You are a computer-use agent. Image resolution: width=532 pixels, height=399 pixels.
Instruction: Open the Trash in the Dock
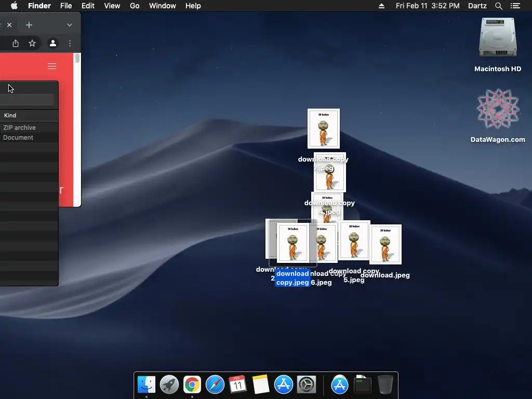click(x=385, y=385)
